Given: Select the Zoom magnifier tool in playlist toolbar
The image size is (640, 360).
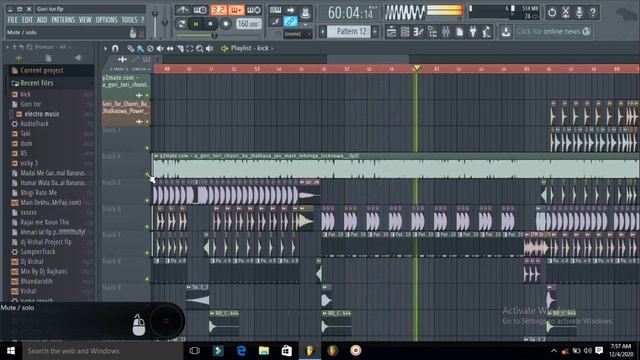Looking at the screenshot, I should (200, 49).
